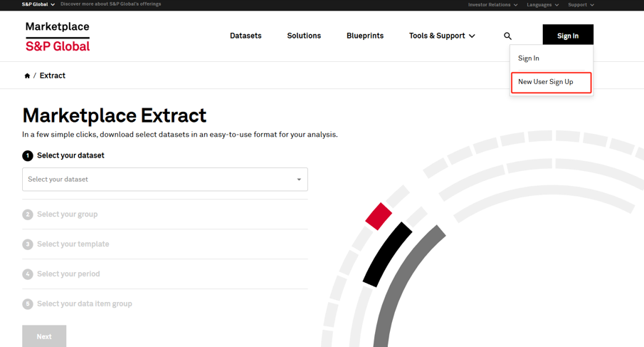
Task: Expand the Tools & Support menu
Action: (442, 36)
